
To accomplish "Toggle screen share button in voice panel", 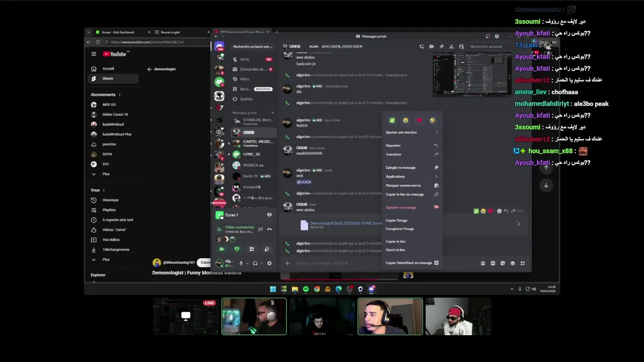I will click(x=236, y=249).
